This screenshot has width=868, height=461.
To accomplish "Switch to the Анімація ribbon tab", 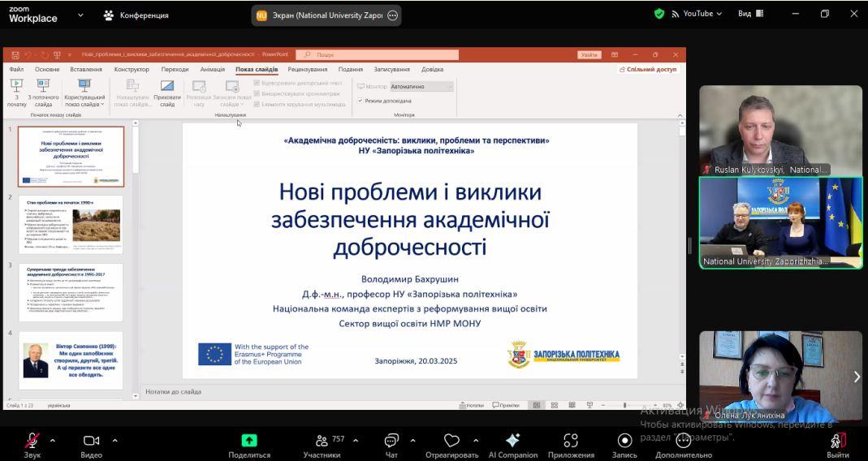I will point(212,70).
